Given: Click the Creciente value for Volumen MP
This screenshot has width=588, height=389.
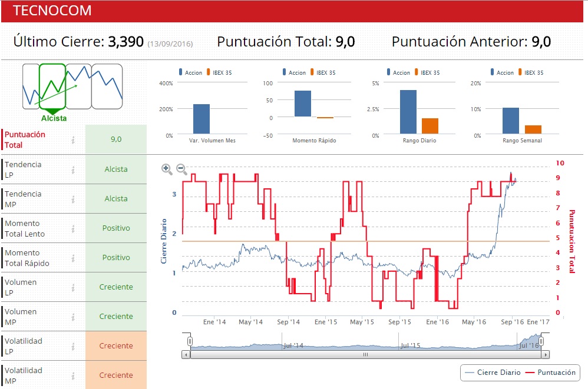Looking at the screenshot, I should pos(116,317).
